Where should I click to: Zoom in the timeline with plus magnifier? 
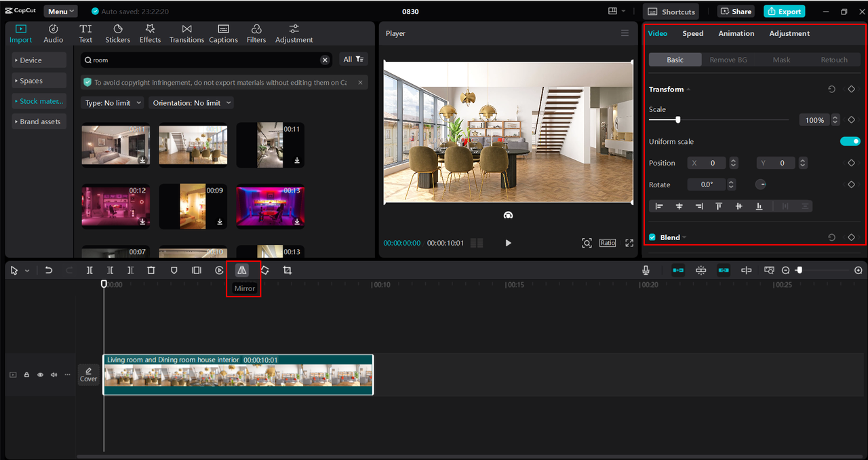[859, 270]
